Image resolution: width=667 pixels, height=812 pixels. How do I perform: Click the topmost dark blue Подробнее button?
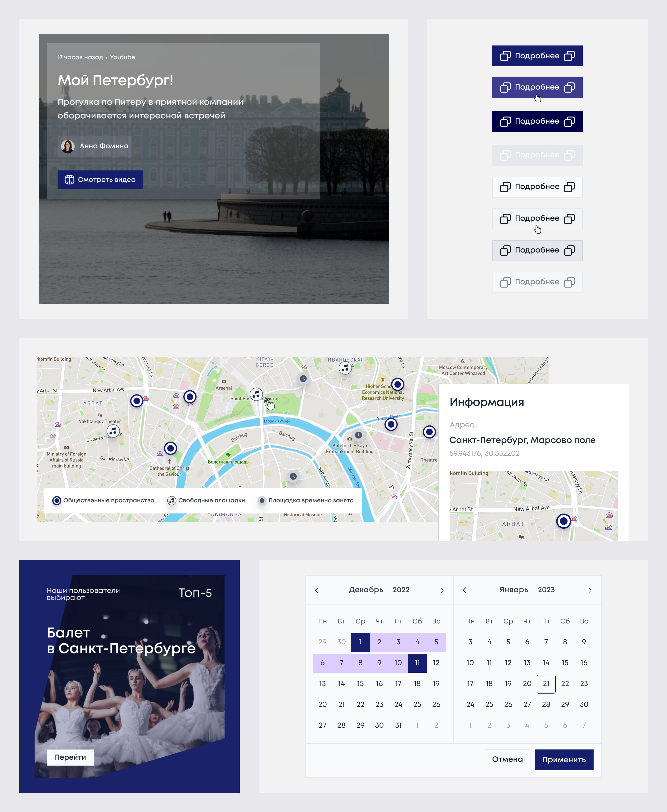coord(537,56)
